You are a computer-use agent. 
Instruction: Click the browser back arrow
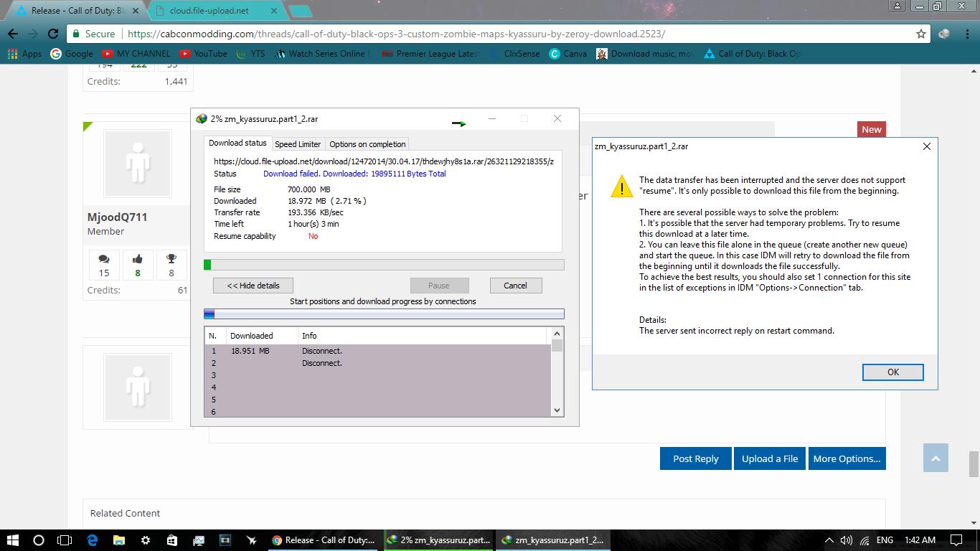pyautogui.click(x=13, y=34)
